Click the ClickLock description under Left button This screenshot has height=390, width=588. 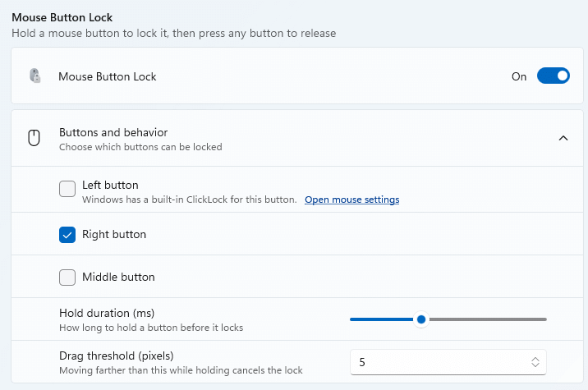[x=189, y=200]
